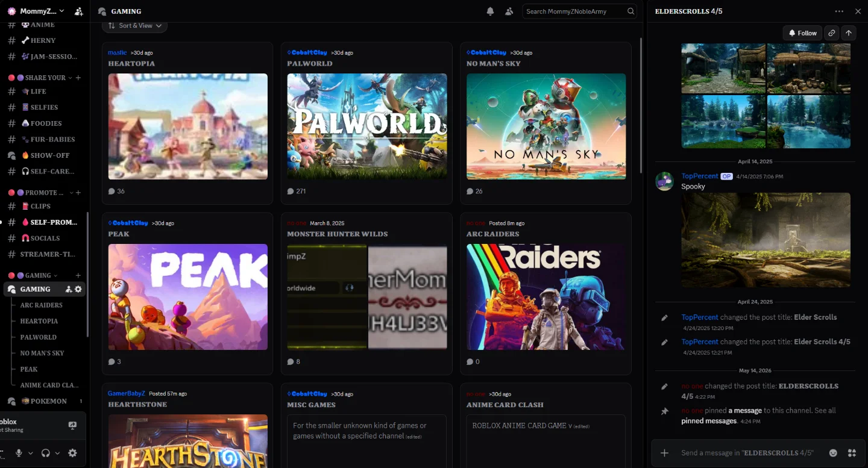The height and width of the screenshot is (468, 868).
Task: Open user settings gear in the bottom user panel
Action: click(73, 453)
